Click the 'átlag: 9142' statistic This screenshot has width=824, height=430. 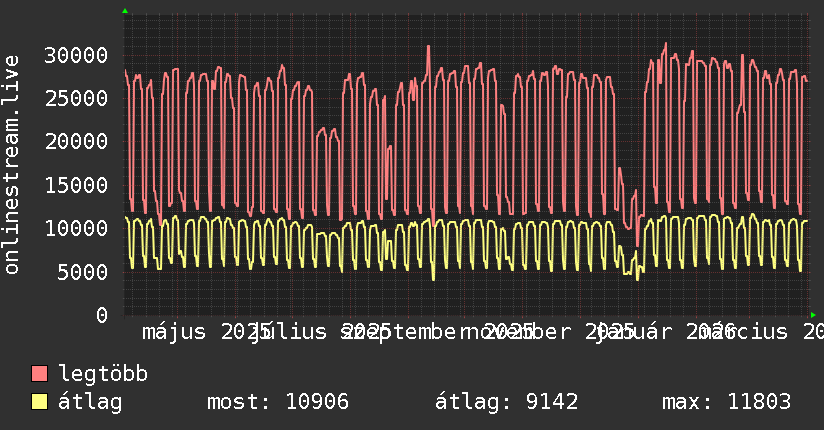coord(506,402)
